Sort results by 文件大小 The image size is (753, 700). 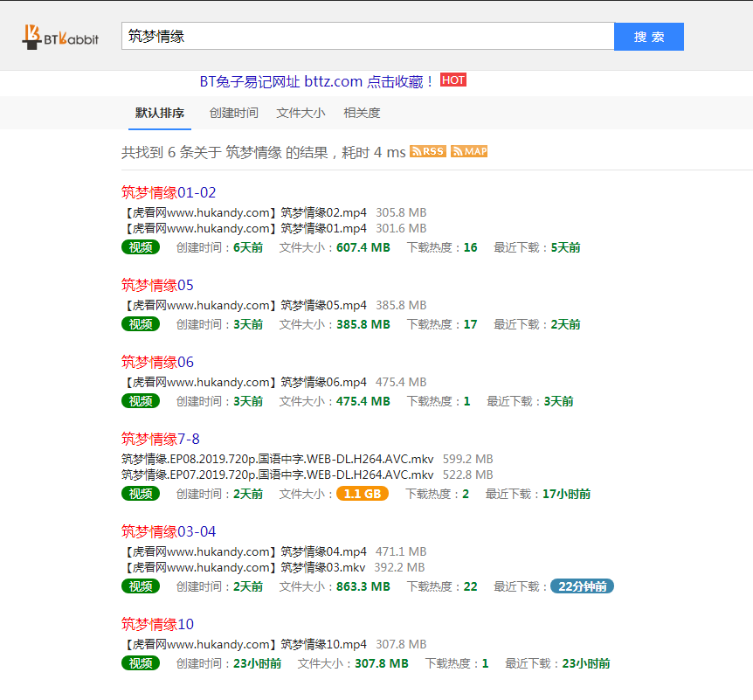click(x=301, y=113)
